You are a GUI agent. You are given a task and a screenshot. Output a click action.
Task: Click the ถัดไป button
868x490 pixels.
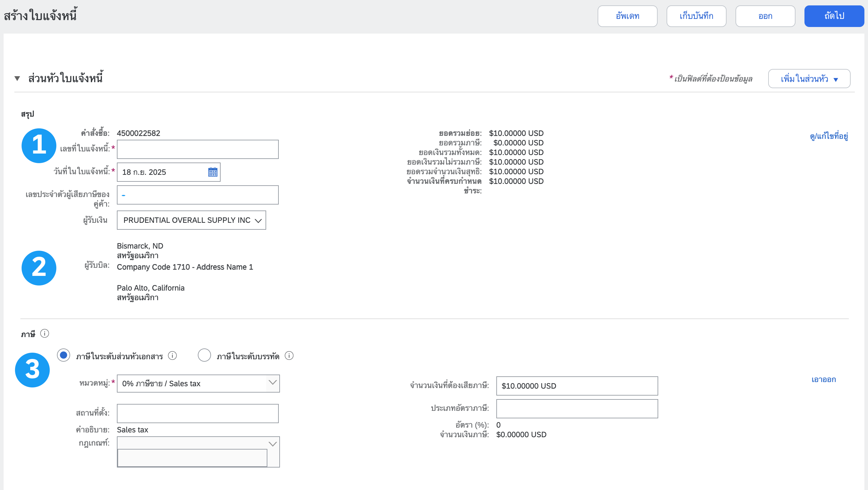click(x=834, y=16)
